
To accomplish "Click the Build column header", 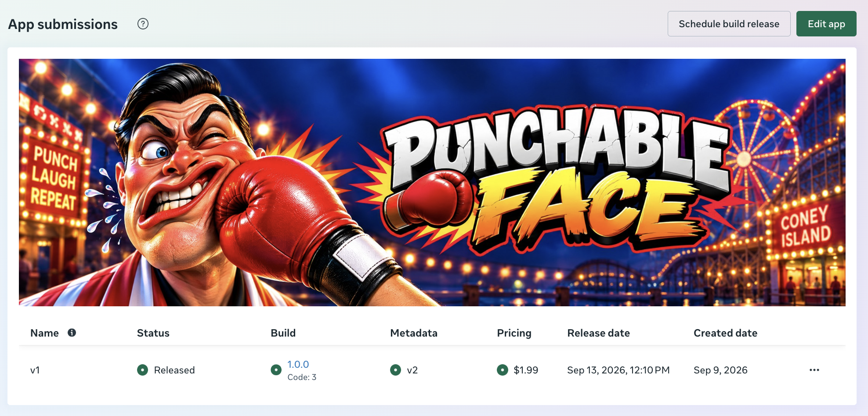I will point(283,333).
